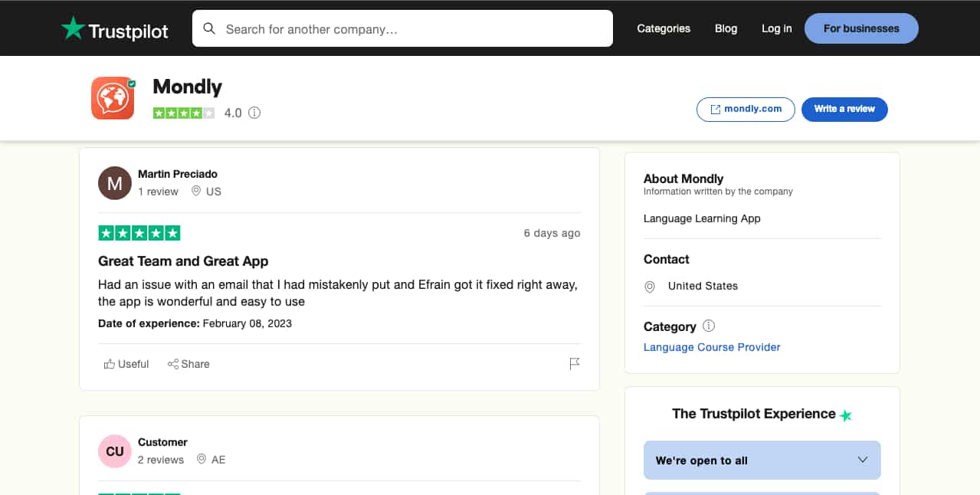The height and width of the screenshot is (495, 980).
Task: Click the Mondly company name heading
Action: 187,87
